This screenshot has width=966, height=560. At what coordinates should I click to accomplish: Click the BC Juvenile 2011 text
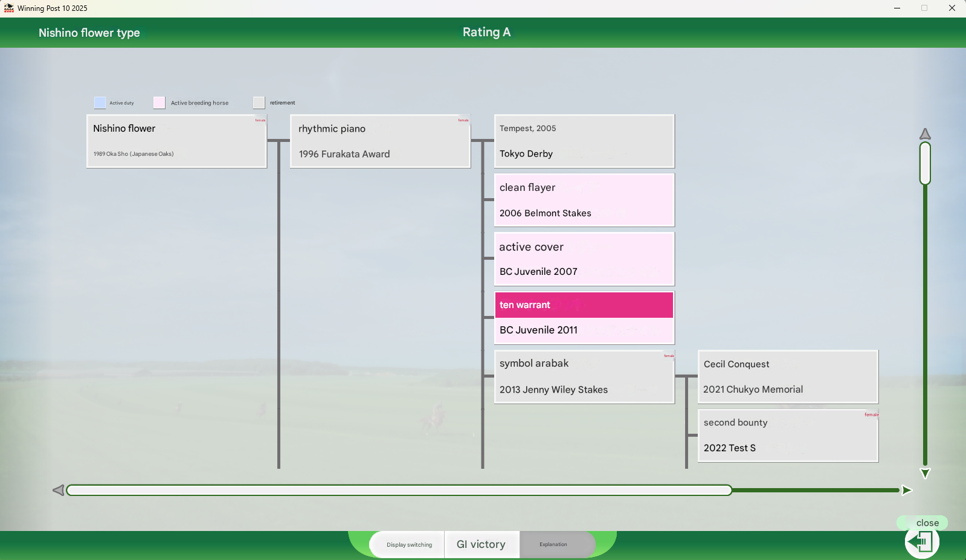click(x=538, y=330)
